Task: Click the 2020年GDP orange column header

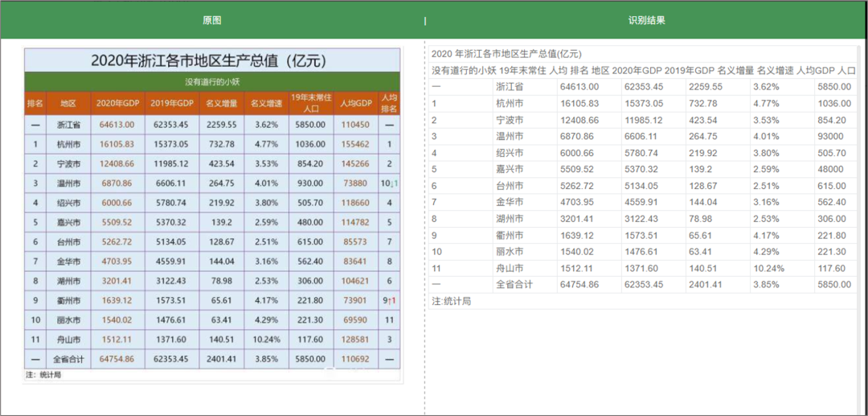Action: (117, 104)
